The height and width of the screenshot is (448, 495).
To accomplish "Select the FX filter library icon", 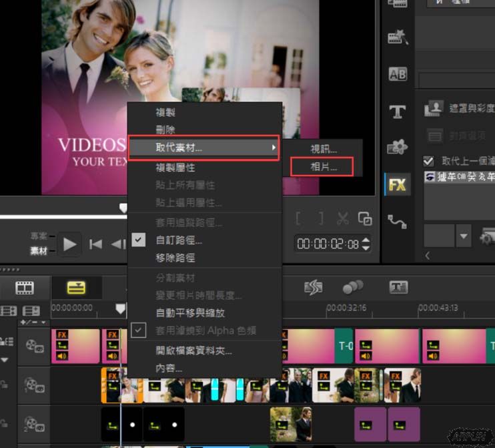I will point(398,185).
